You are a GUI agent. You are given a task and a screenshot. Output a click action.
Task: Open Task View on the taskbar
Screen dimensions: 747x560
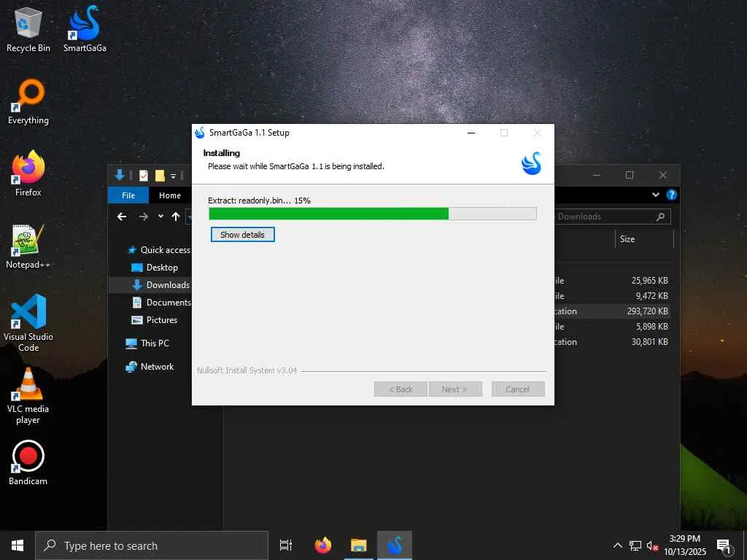click(x=286, y=545)
